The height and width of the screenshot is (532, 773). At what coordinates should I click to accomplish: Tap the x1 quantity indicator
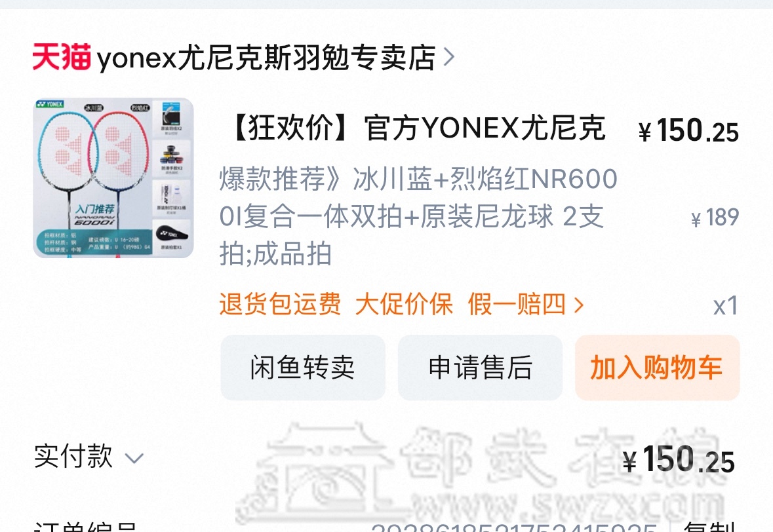(726, 306)
